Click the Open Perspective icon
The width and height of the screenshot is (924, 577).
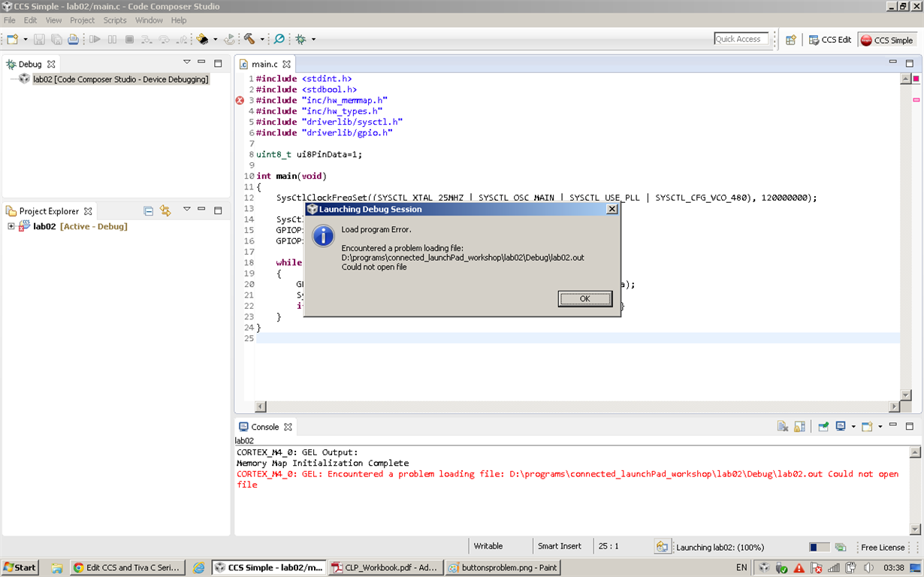[x=791, y=40]
